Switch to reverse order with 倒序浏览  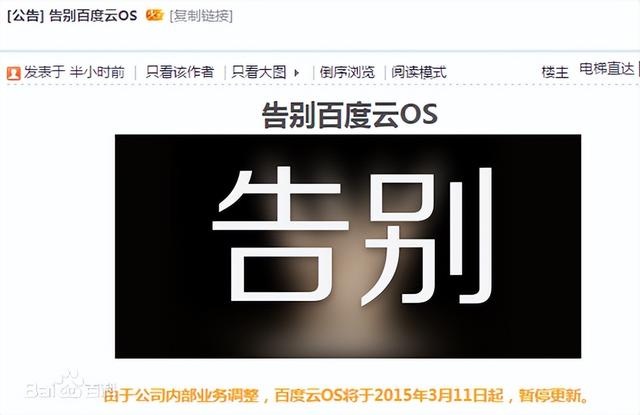pos(347,72)
